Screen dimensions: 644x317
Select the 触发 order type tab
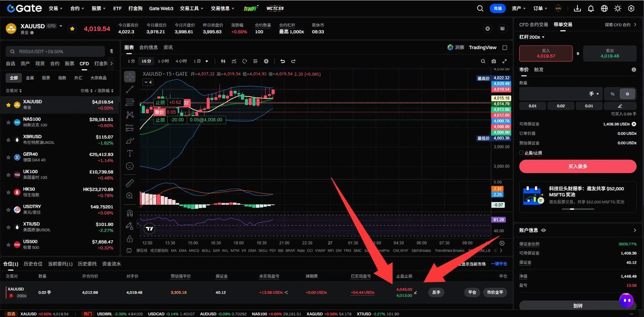click(539, 70)
